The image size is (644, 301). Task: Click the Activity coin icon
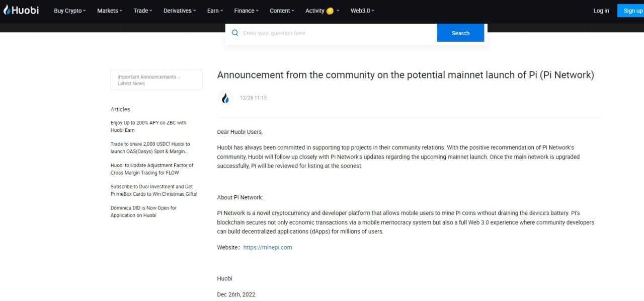click(330, 11)
